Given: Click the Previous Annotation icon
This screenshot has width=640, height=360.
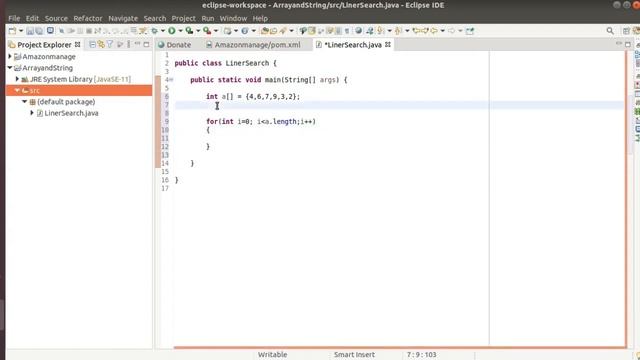Looking at the screenshot, I should click(398, 31).
